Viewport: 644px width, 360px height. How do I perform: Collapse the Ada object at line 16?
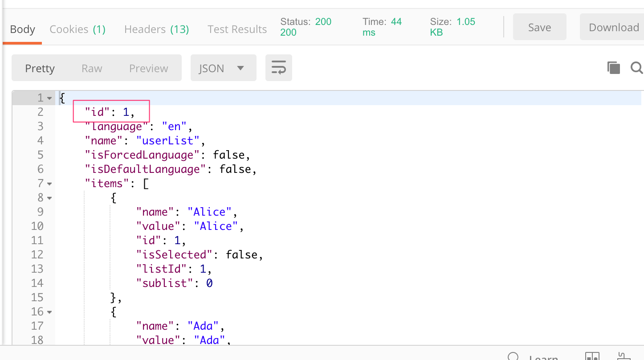coord(49,312)
